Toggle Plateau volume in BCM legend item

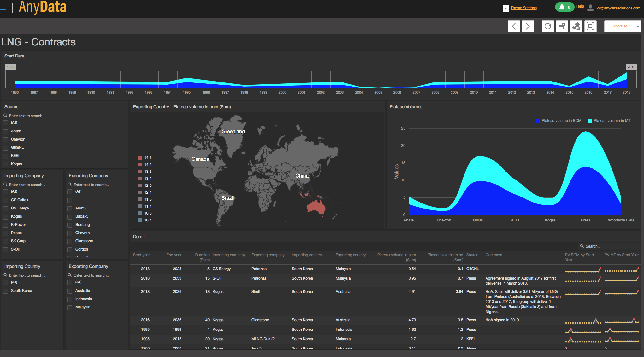(x=558, y=121)
